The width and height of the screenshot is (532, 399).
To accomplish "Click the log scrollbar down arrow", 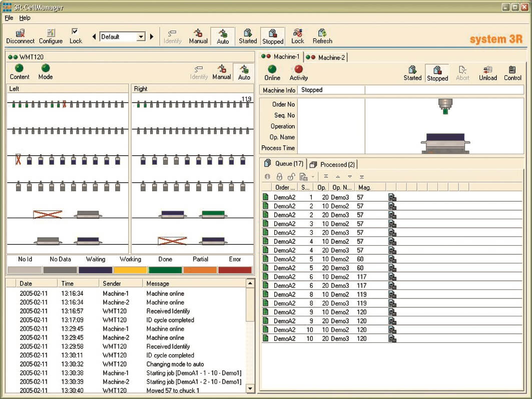I will coord(250,388).
